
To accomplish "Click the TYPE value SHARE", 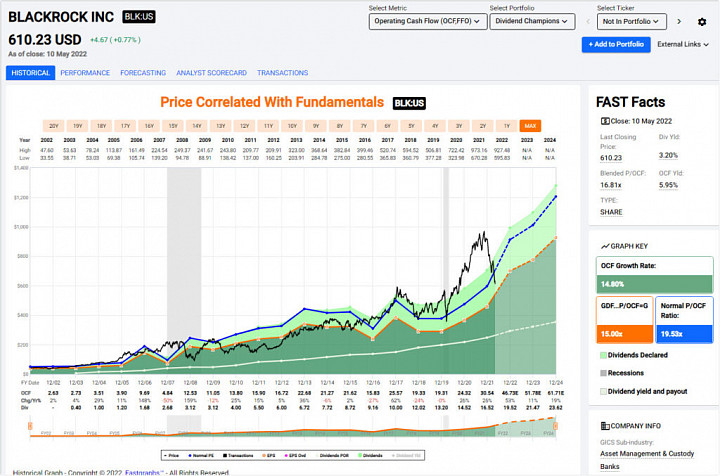I will [611, 212].
